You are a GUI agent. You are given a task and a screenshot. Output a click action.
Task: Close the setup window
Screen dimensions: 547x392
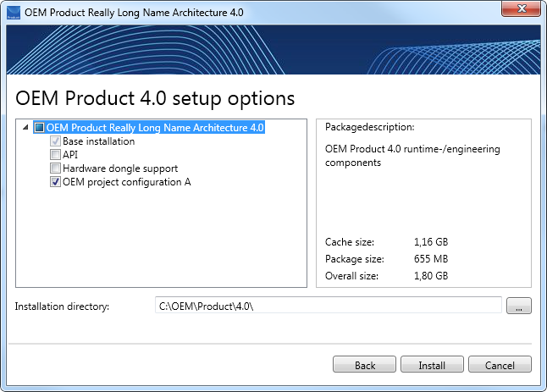click(x=521, y=8)
